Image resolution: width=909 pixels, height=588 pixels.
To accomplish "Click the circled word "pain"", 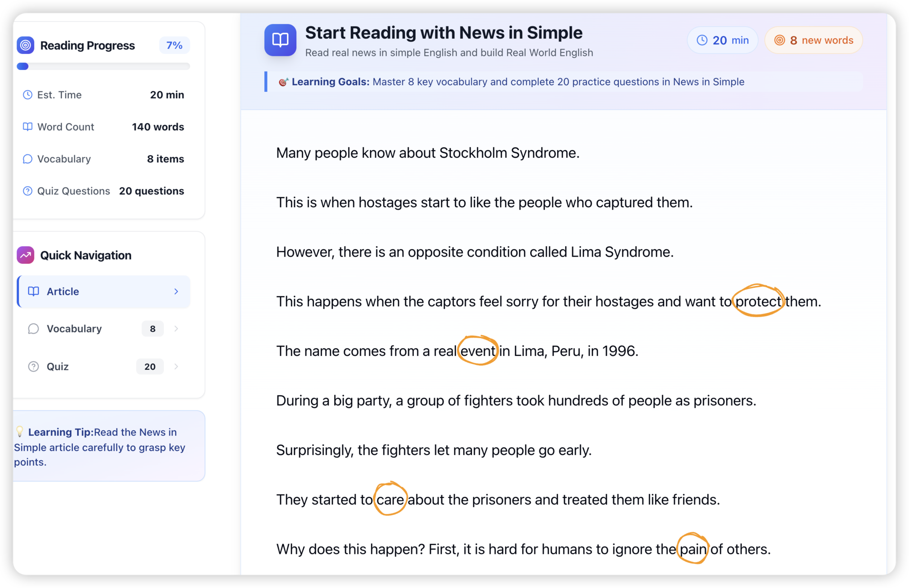I will tap(693, 549).
